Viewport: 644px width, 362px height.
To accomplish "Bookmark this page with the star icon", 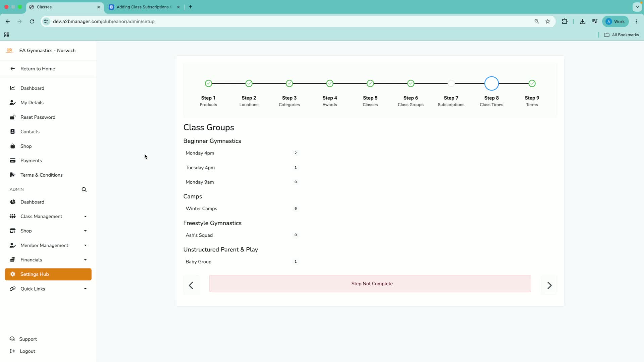I will 548,21.
